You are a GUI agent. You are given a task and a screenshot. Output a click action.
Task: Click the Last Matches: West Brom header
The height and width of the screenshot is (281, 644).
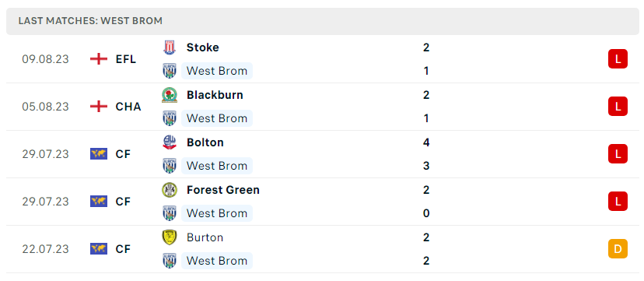[90, 21]
